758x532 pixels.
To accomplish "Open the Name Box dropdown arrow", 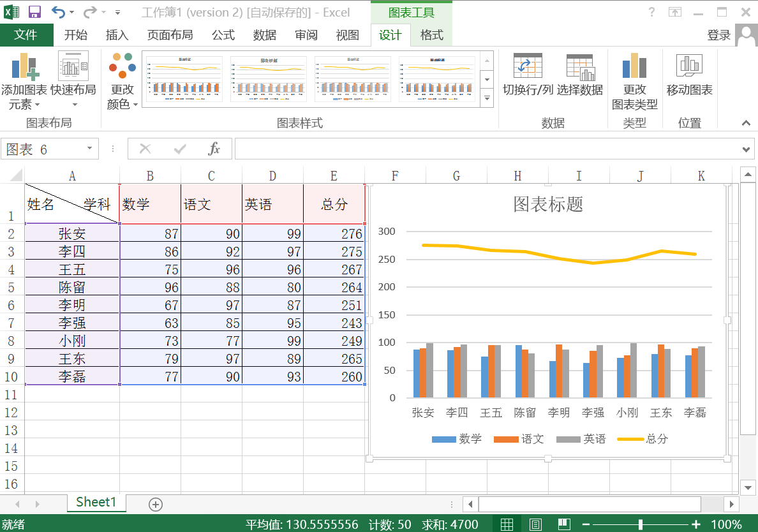I will [89, 149].
